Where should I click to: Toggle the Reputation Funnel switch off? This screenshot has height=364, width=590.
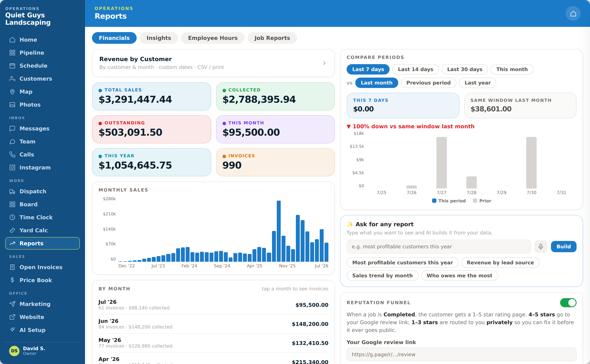point(568,303)
